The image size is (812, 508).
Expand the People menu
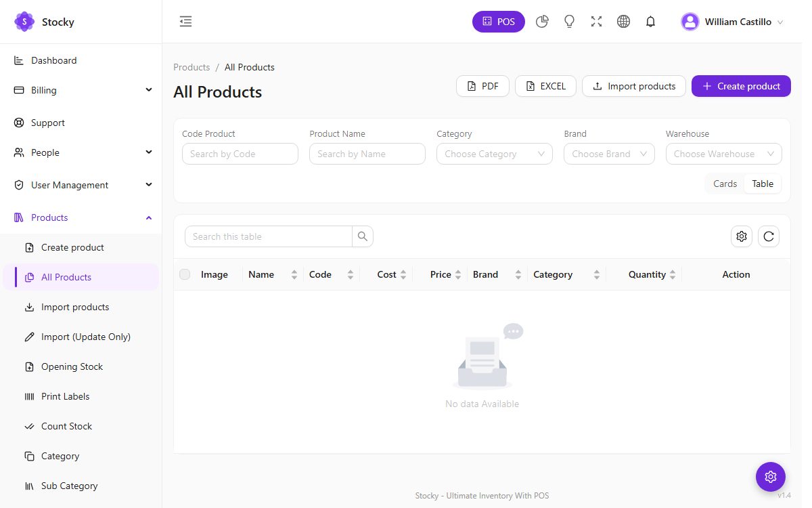pos(81,152)
